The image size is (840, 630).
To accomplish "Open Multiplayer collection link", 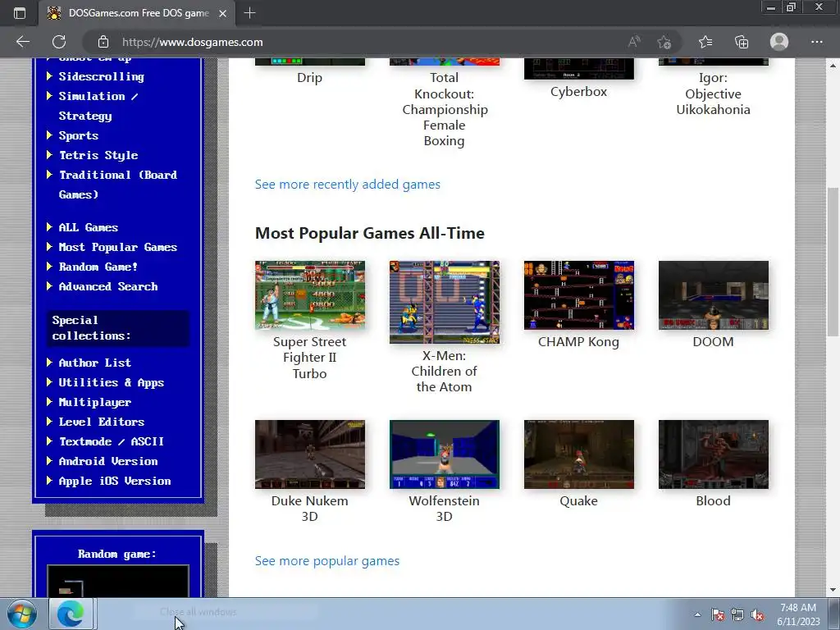I will pyautogui.click(x=95, y=403).
